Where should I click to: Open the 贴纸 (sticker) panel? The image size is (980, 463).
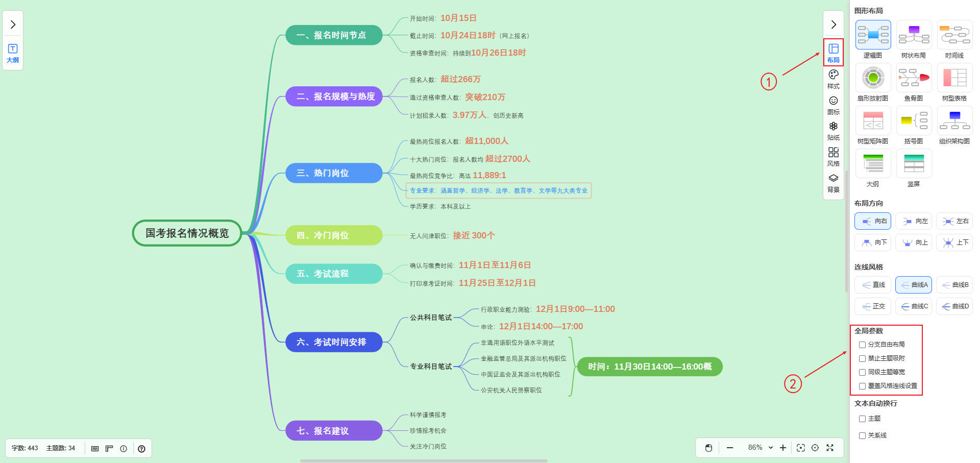pyautogui.click(x=833, y=130)
